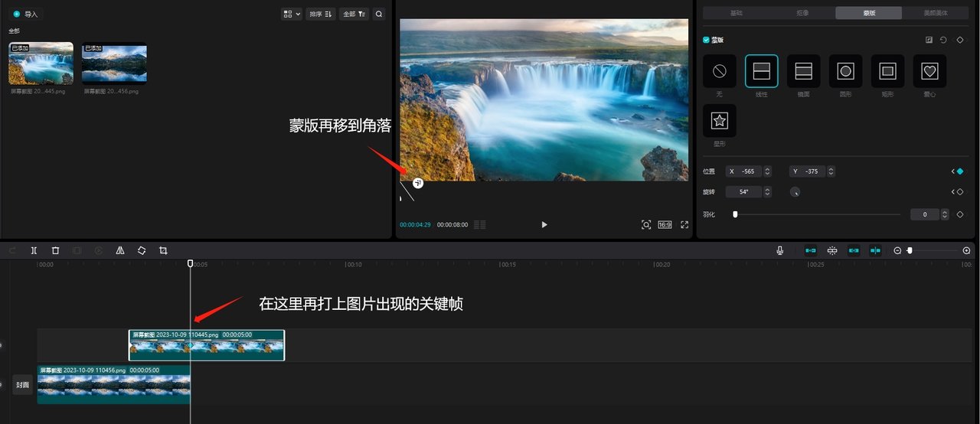980x424 pixels.
Task: Click the preview zoom-fit focus icon
Action: point(646,224)
